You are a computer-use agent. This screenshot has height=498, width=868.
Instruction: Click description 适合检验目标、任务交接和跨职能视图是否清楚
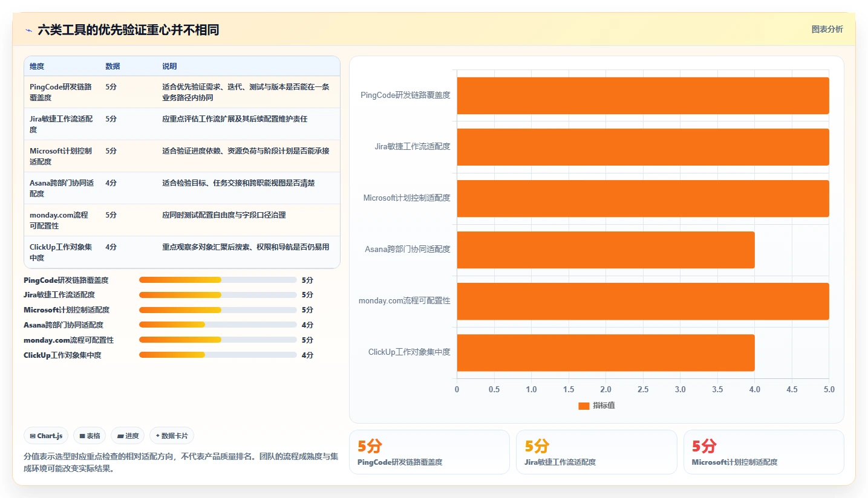coord(238,183)
